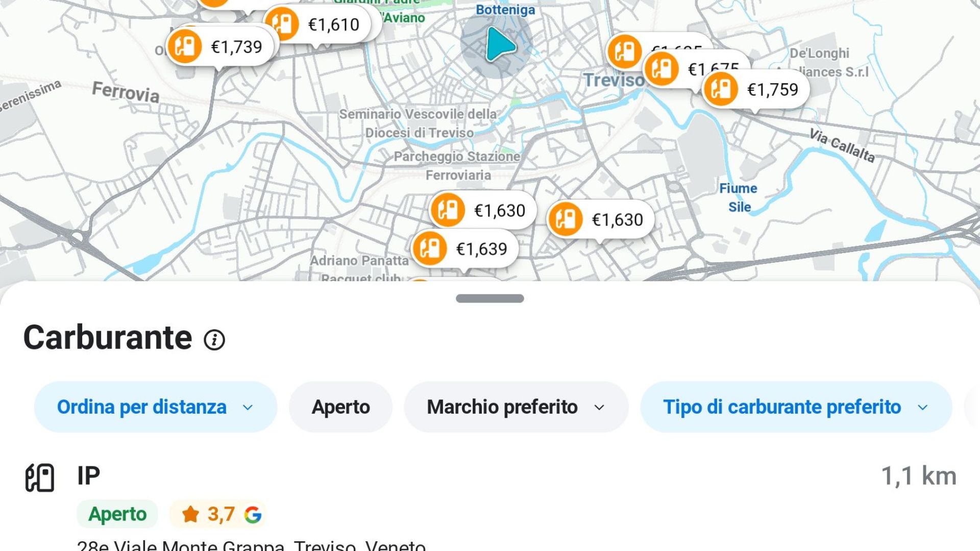
Task: Expand the Ordina per distanza dropdown
Action: 155,407
